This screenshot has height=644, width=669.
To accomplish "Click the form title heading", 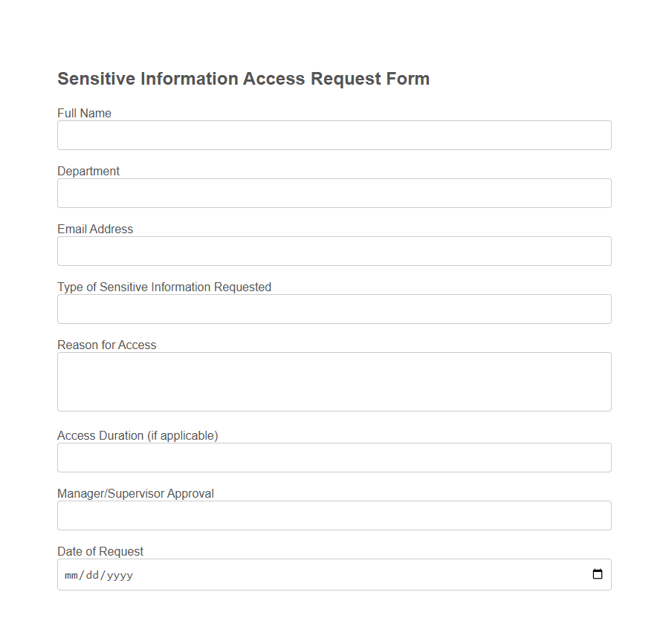I will click(243, 78).
